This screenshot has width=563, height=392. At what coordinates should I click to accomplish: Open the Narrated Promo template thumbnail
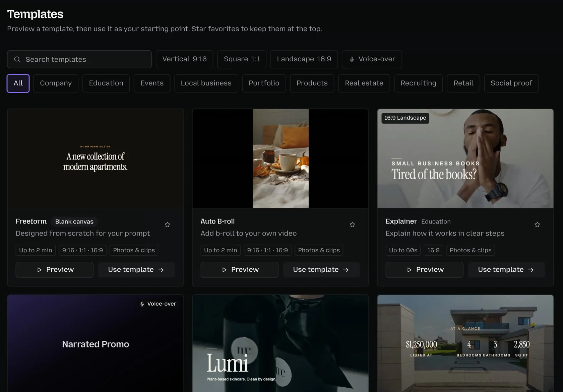[96, 343]
